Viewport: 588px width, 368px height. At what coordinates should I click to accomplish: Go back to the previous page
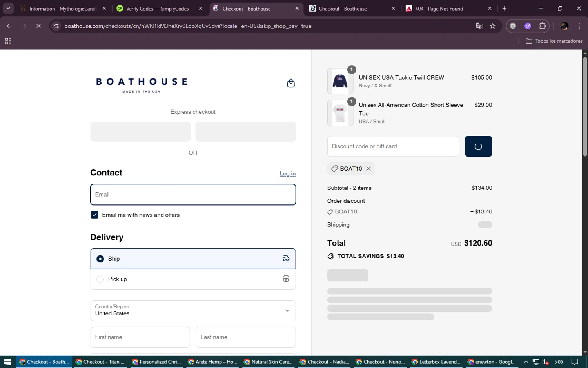9,26
